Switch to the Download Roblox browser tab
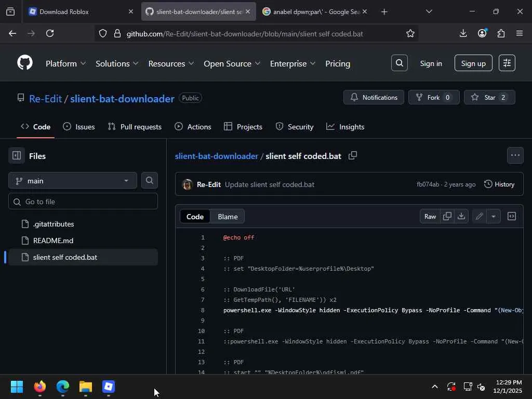Viewport: 532px width, 399px height. point(79,11)
